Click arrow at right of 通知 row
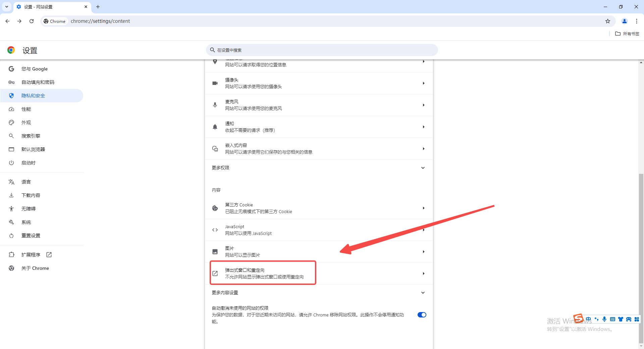This screenshot has height=349, width=644. pos(424,127)
